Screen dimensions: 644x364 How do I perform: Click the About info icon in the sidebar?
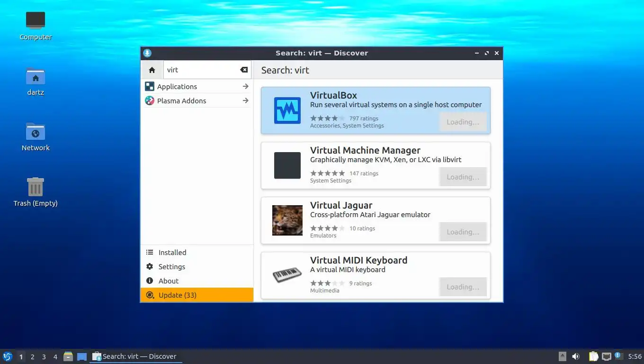pos(150,281)
